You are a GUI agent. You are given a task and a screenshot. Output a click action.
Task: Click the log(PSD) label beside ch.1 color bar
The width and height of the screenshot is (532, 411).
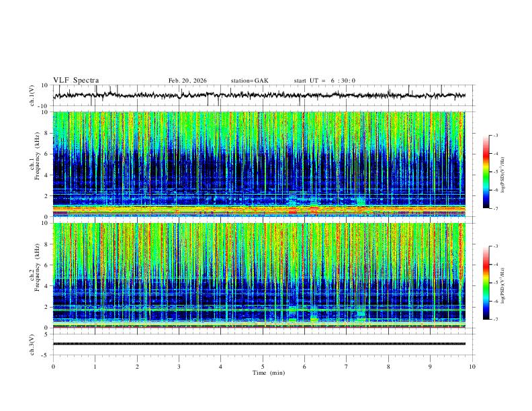tap(502, 175)
